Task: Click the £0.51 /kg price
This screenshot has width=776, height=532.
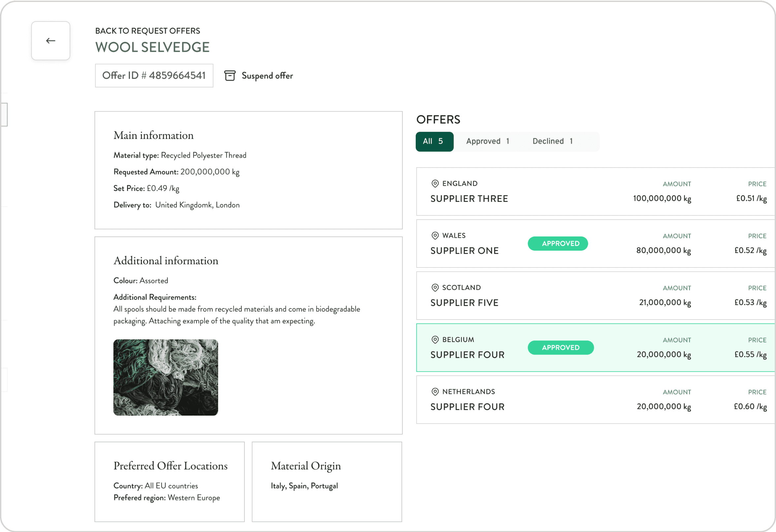Action: coord(751,199)
